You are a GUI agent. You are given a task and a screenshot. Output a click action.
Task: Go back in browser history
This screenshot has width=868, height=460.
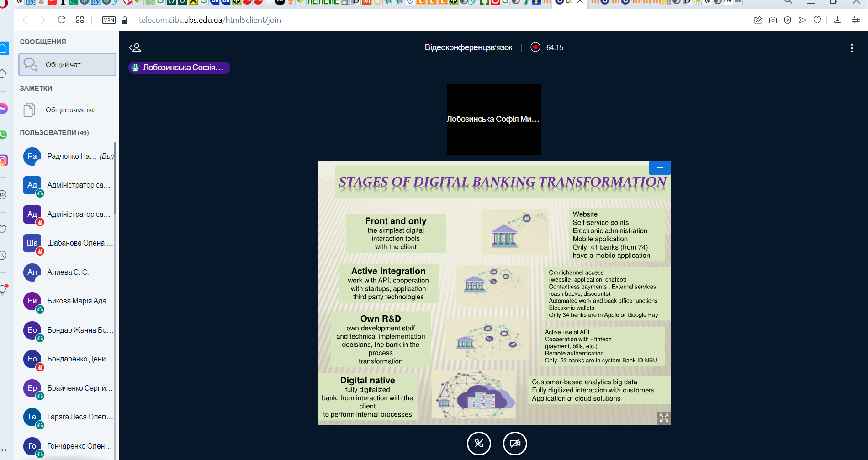(26, 20)
